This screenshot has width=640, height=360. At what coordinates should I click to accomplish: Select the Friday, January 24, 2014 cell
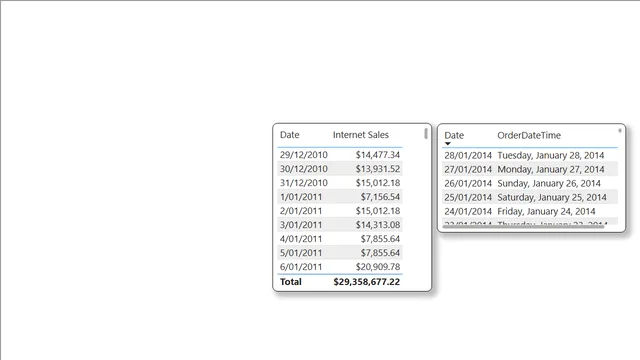(x=546, y=211)
